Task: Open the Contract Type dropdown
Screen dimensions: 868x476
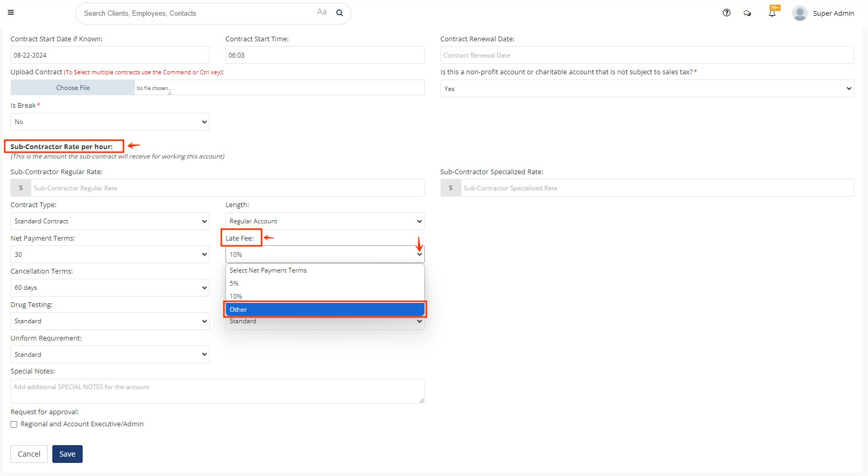Action: click(110, 221)
